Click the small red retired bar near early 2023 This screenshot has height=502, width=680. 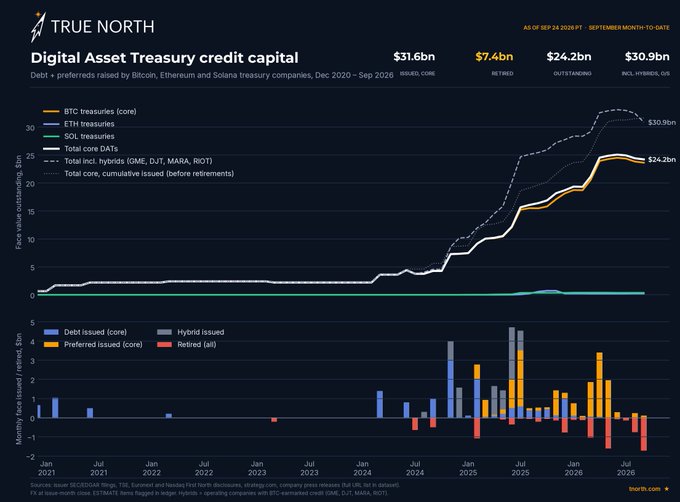pos(274,420)
